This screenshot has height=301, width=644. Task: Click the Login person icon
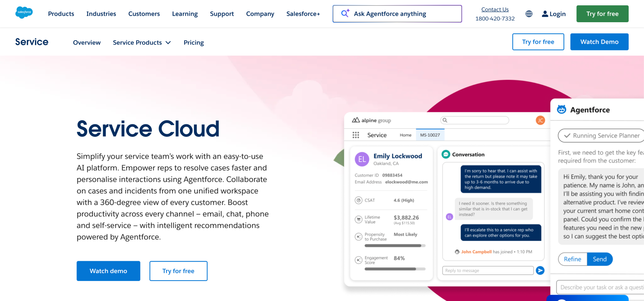tap(545, 14)
